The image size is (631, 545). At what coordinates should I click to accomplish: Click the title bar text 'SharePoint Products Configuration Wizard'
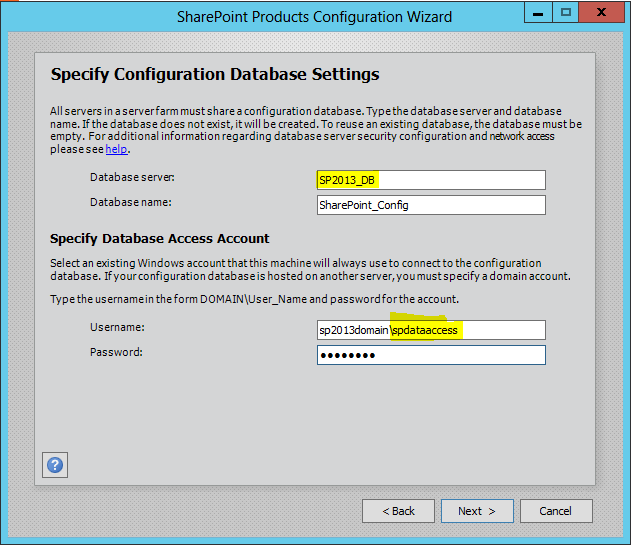tap(314, 17)
